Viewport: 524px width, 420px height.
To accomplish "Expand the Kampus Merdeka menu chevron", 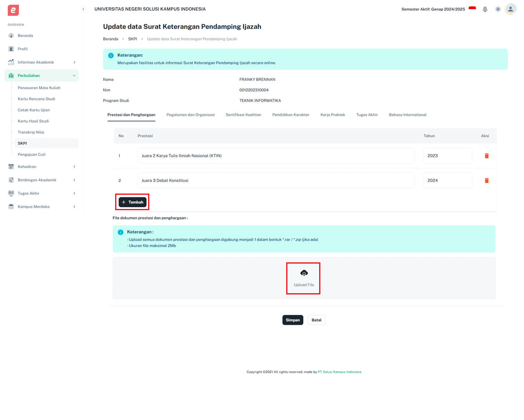I will click(74, 206).
